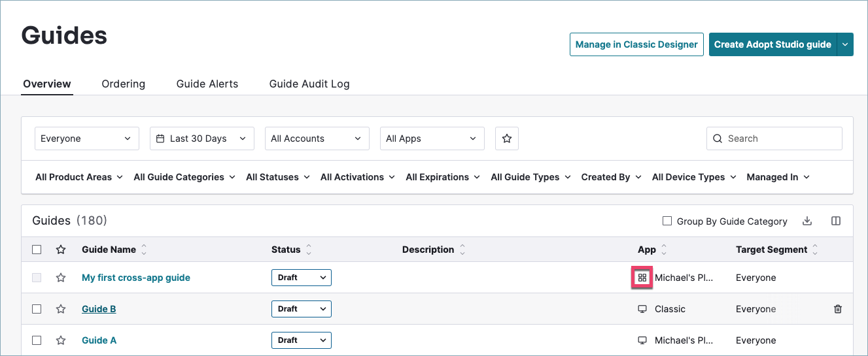Click Create Adopt Studio guide button
Image resolution: width=868 pixels, height=356 pixels.
(773, 44)
